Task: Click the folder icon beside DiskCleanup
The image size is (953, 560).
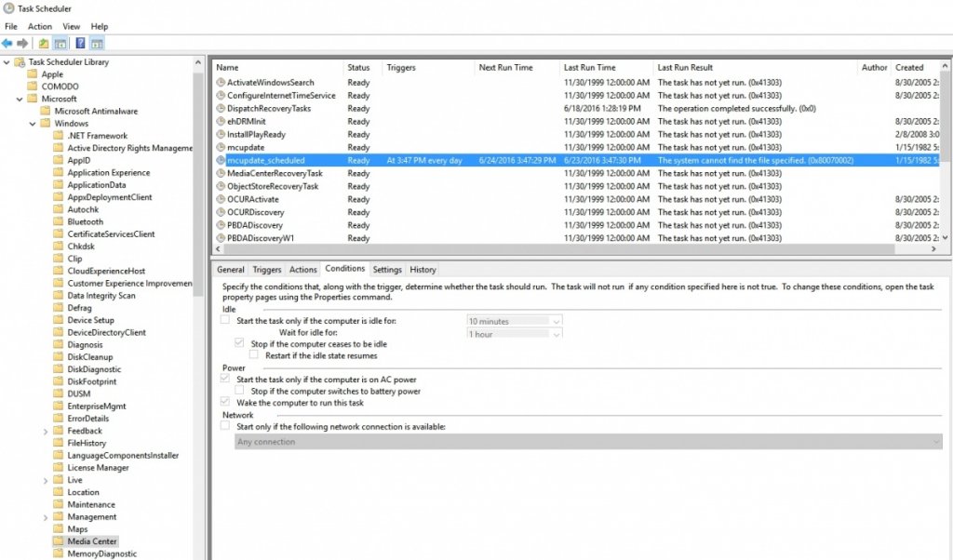Action: point(59,357)
